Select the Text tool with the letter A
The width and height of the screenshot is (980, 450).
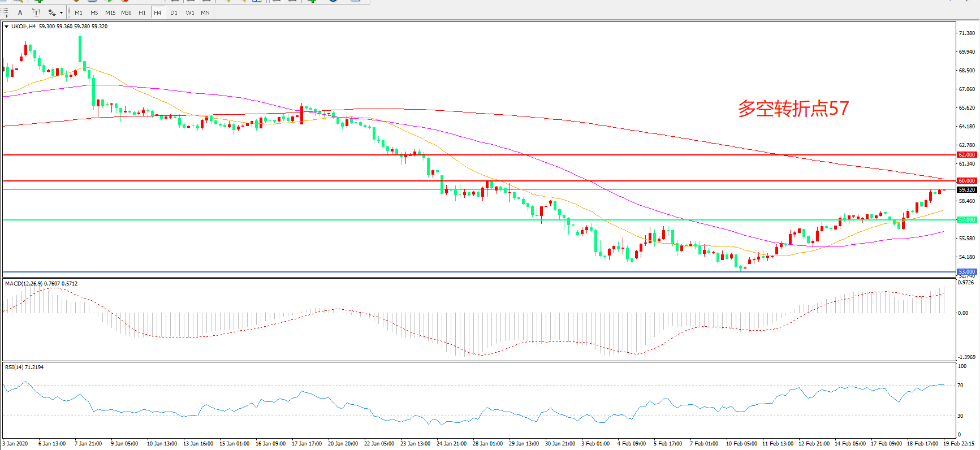[x=20, y=12]
